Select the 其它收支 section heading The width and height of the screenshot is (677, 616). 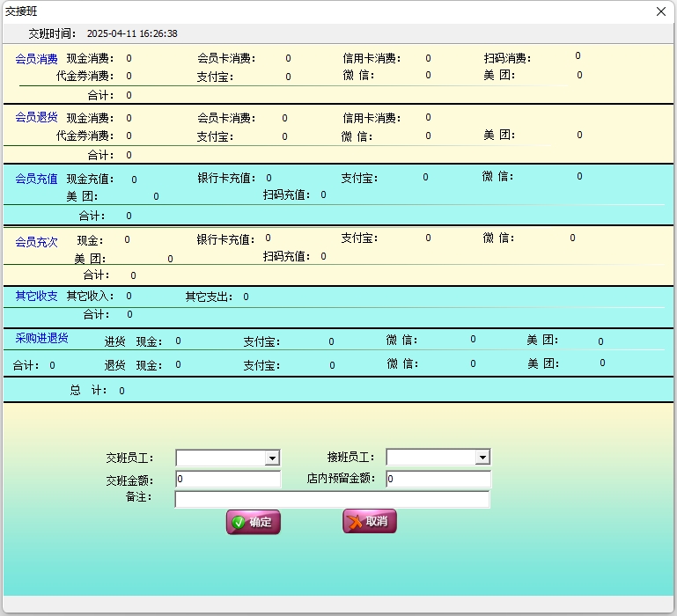coord(36,297)
